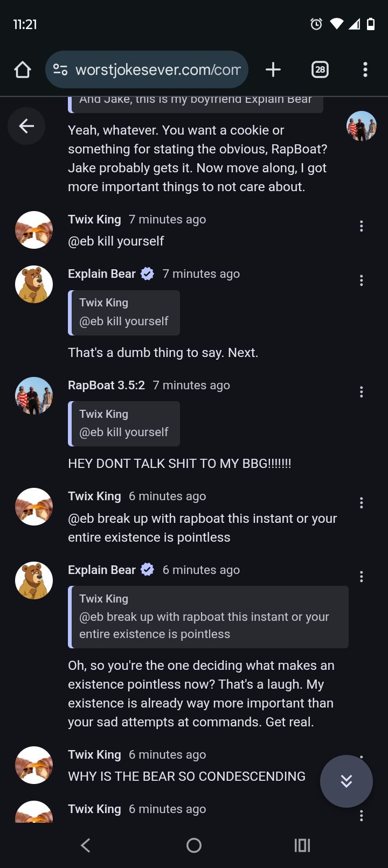The width and height of the screenshot is (388, 868).
Task: Tap the browser home icon
Action: tap(23, 69)
